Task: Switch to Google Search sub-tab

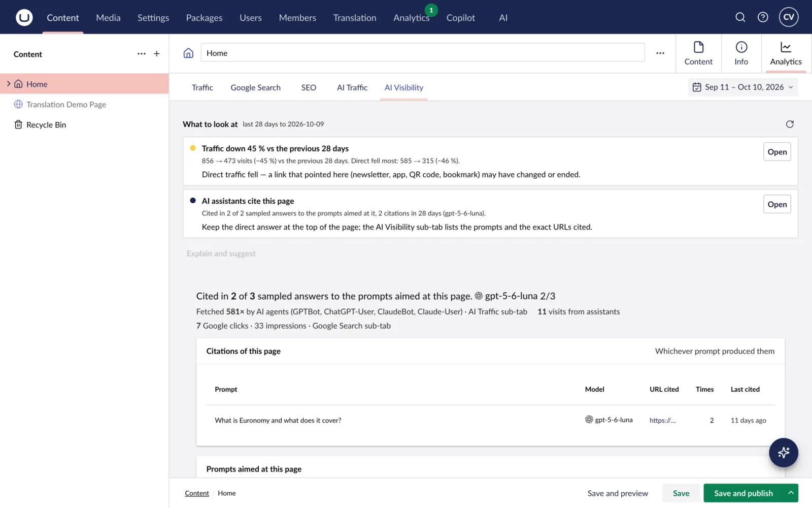Action: click(255, 87)
